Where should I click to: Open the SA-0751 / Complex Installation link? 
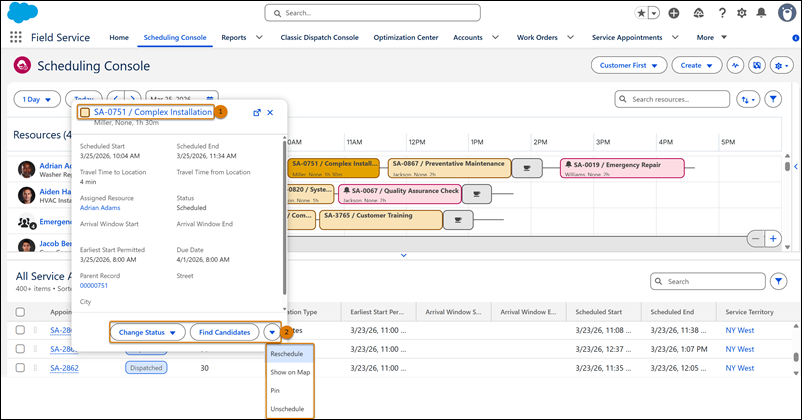(x=152, y=112)
